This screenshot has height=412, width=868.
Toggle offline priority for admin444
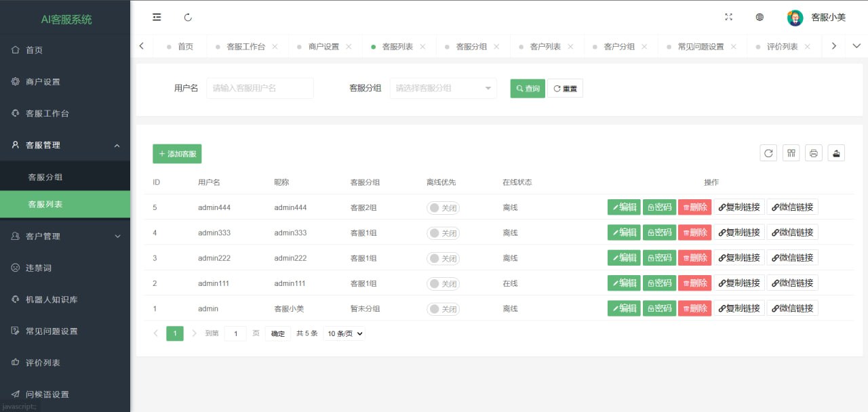[443, 207]
